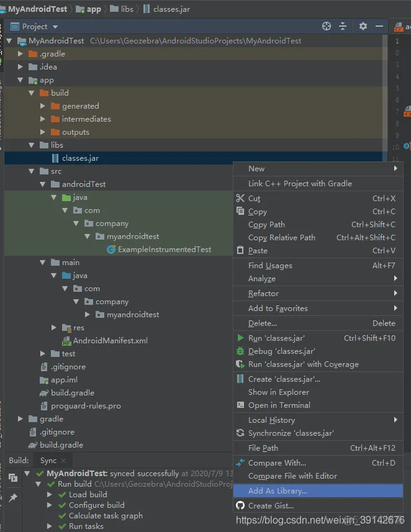Viewport: 411px width, 532px height.
Task: Choose Link C++ Project with Gradle
Action: coord(318,184)
